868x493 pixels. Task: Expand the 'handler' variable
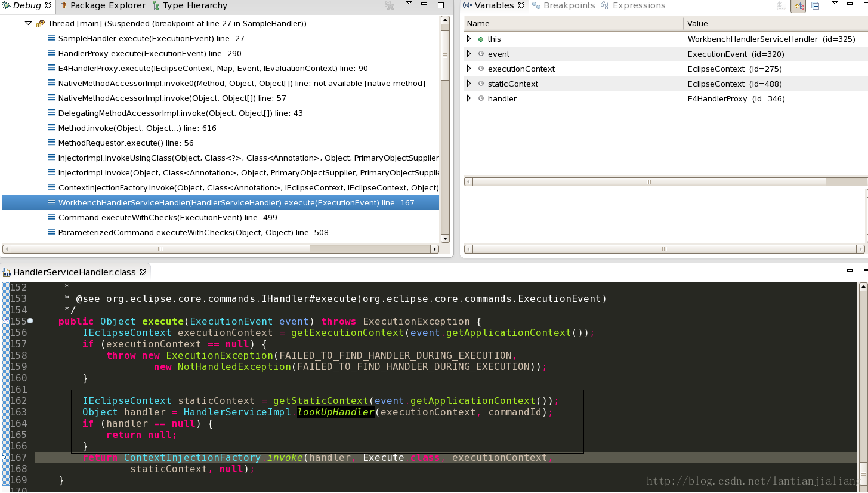click(x=469, y=98)
